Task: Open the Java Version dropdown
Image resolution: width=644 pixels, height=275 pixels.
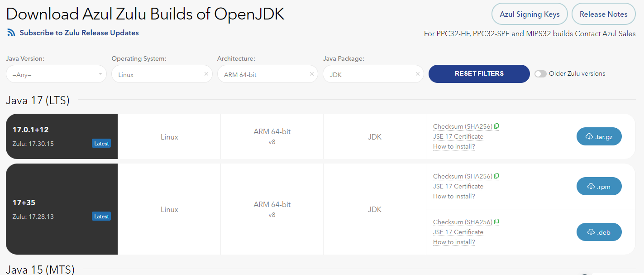Action: point(56,73)
